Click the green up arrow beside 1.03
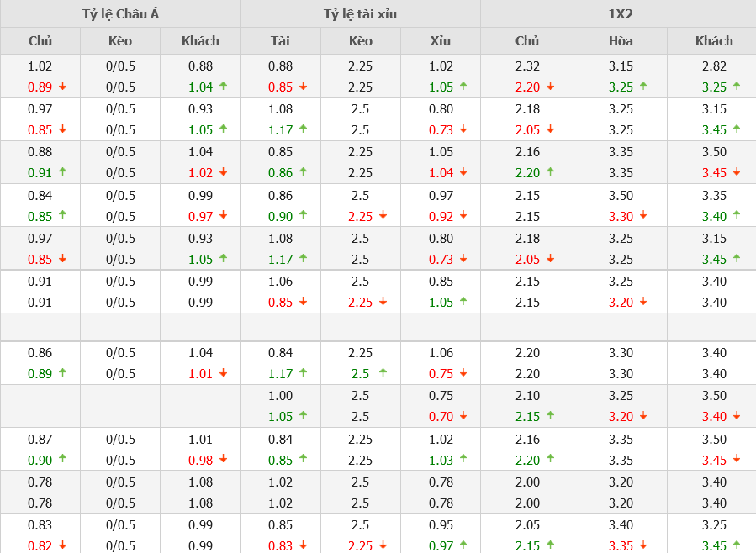This screenshot has width=756, height=553. point(463,459)
